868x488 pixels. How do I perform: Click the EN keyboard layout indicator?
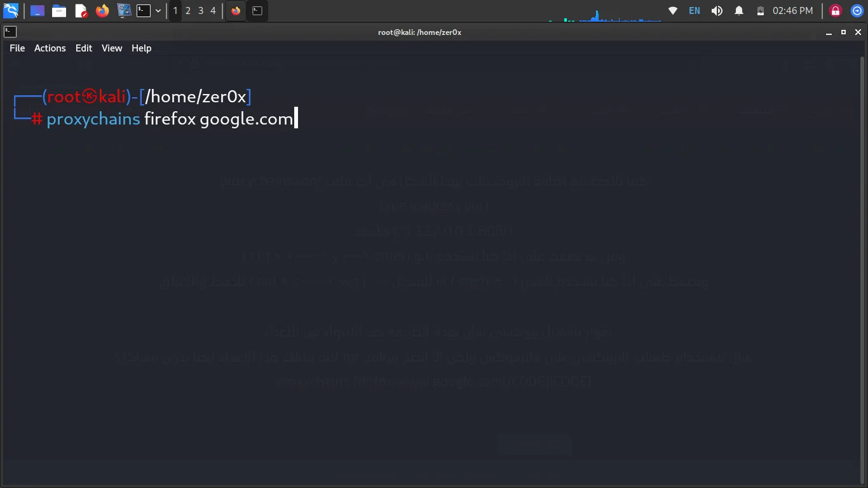(x=695, y=11)
